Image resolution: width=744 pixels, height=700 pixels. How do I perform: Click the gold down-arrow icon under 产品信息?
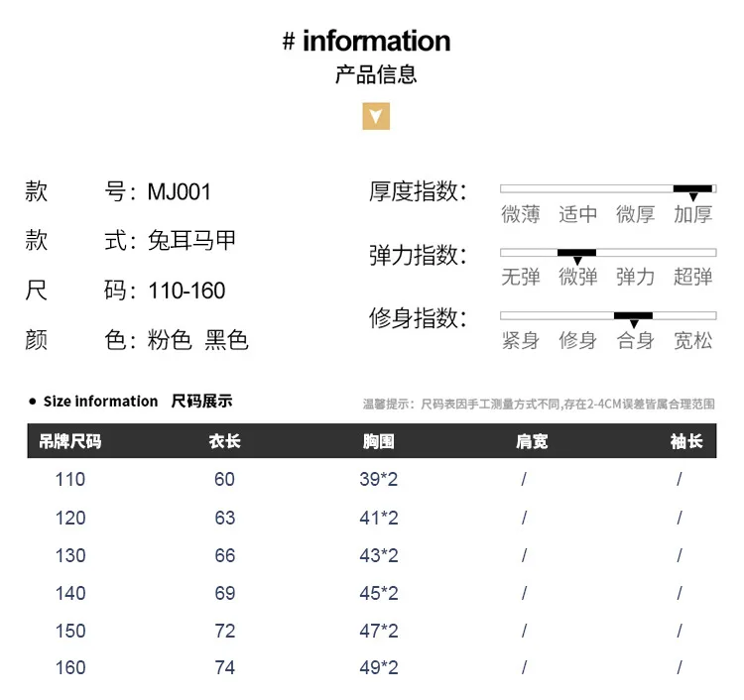pos(376,116)
